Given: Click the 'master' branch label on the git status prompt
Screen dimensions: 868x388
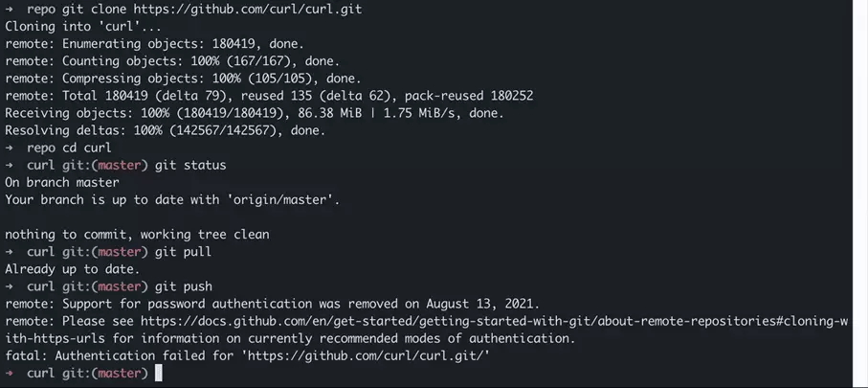Looking at the screenshot, I should (122, 165).
